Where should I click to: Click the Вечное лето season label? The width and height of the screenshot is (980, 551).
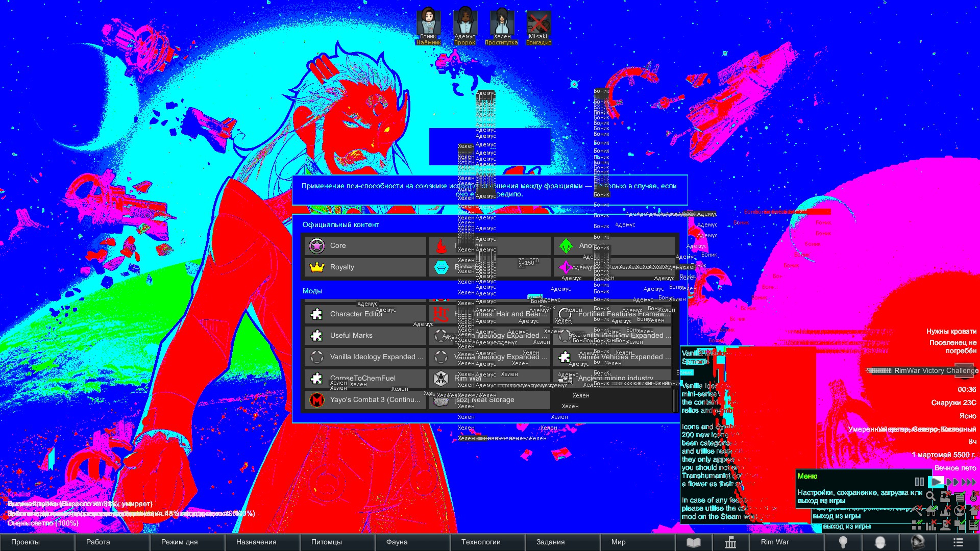point(955,468)
